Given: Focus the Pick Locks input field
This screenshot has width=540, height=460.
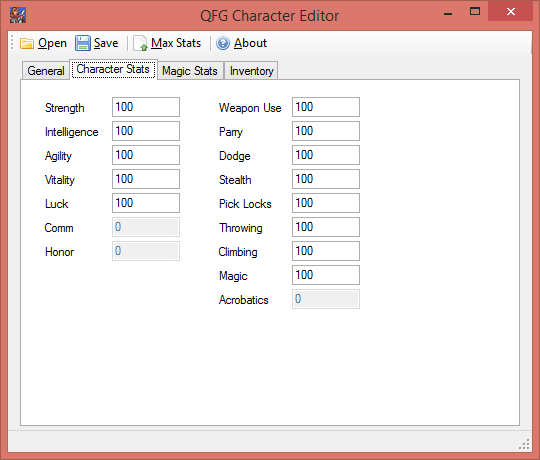Looking at the screenshot, I should pos(326,203).
